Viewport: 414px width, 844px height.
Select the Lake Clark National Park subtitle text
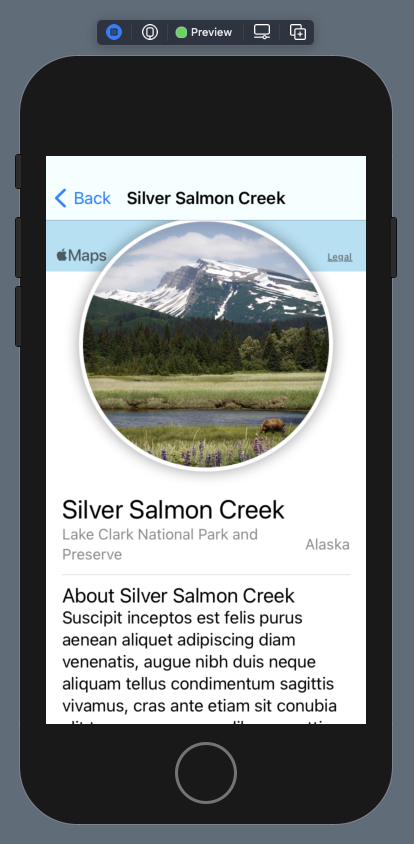(x=160, y=544)
